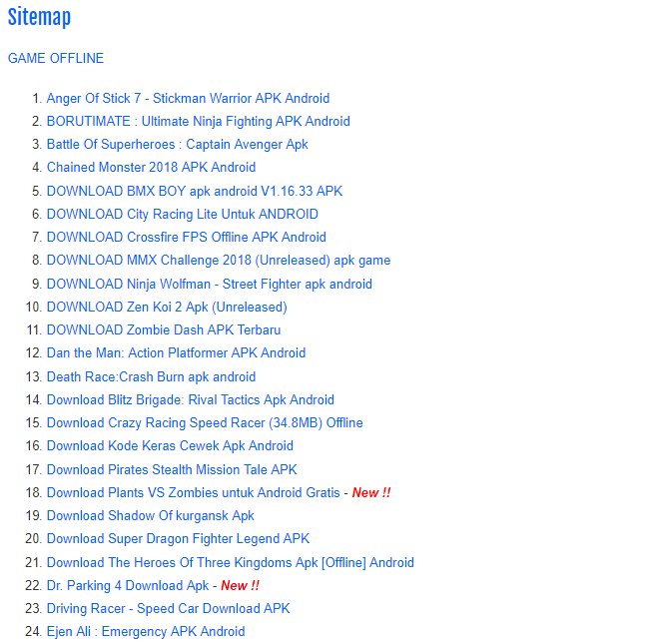Open Ejen Ali Emergency APK link
The width and height of the screenshot is (663, 644).
pyautogui.click(x=145, y=631)
